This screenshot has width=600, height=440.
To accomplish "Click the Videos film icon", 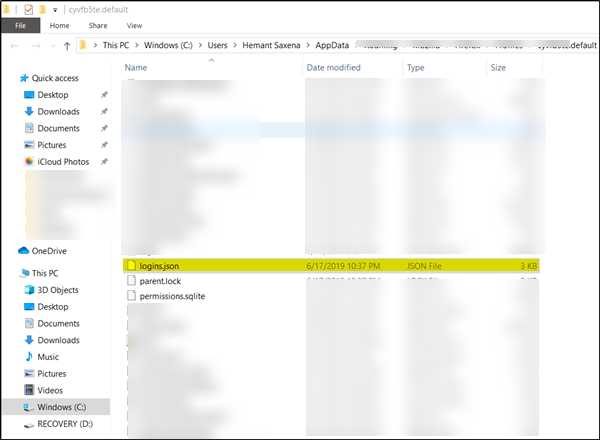I will tap(29, 390).
